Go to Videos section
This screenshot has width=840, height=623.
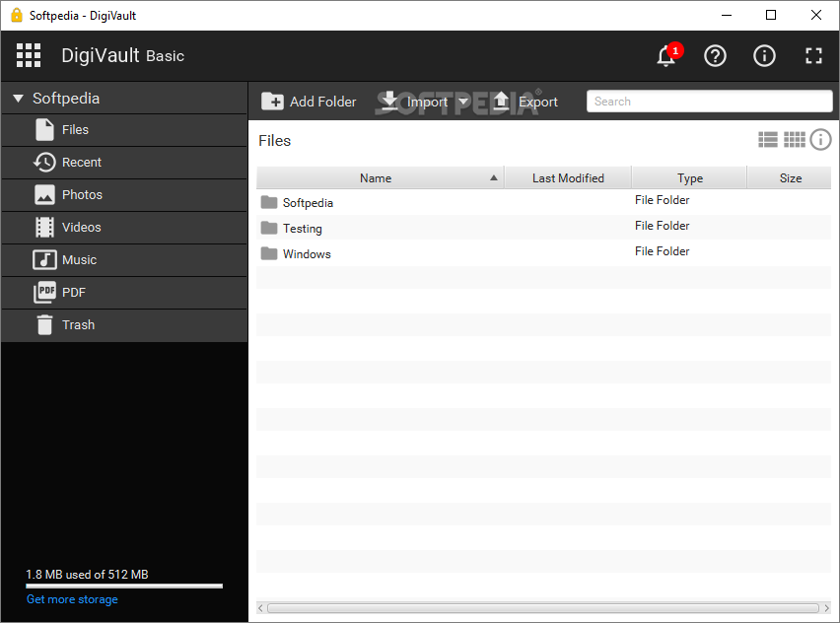124,227
